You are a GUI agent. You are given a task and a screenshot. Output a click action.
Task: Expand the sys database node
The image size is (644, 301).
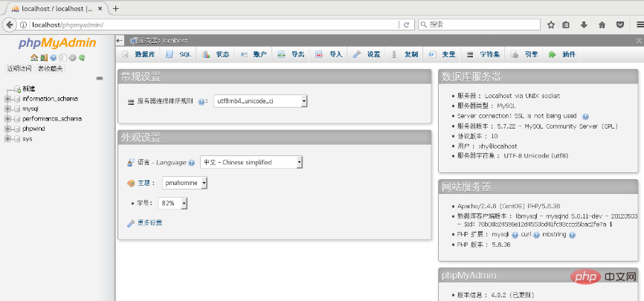7,139
